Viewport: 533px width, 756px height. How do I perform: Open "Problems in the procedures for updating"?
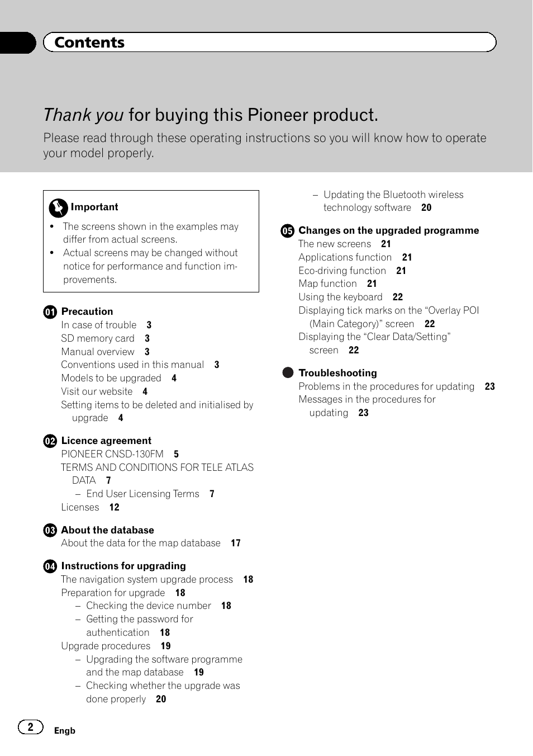tap(386, 386)
